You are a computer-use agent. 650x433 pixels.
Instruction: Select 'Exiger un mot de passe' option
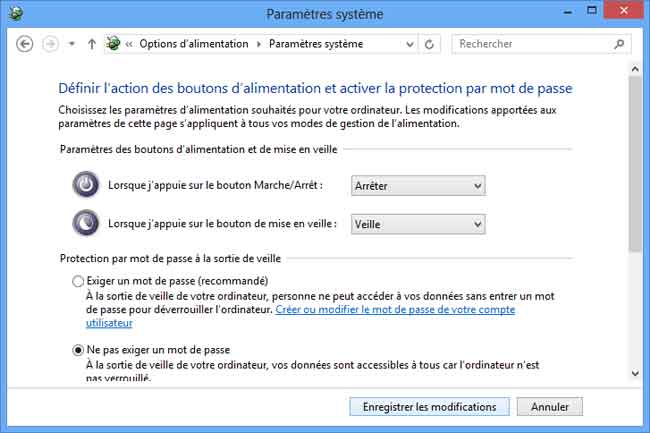click(x=79, y=281)
